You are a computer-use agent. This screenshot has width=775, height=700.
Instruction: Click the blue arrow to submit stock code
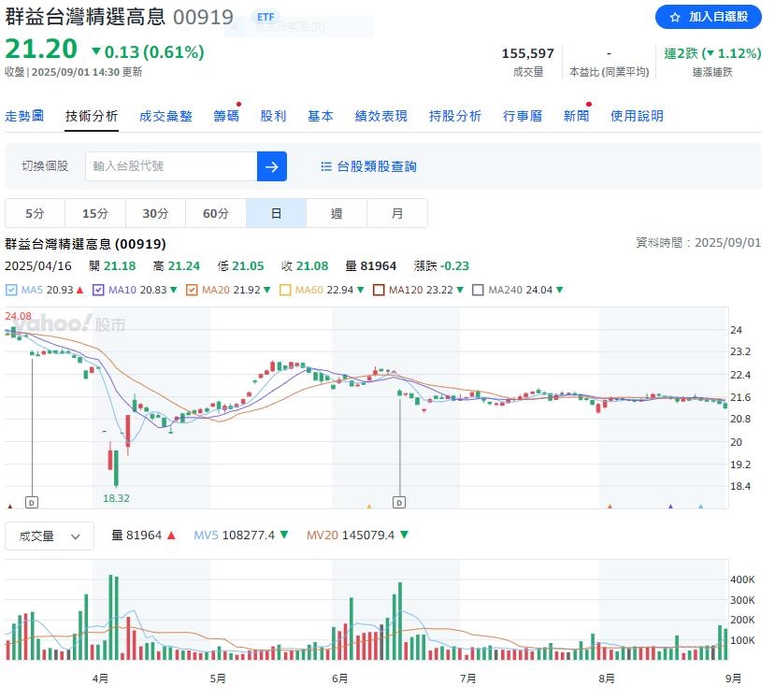click(x=271, y=166)
